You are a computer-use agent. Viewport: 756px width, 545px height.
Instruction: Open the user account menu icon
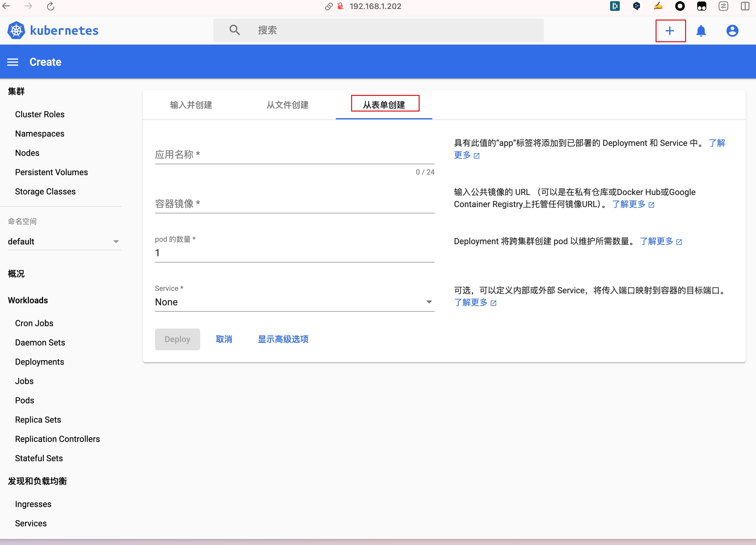[x=732, y=31]
